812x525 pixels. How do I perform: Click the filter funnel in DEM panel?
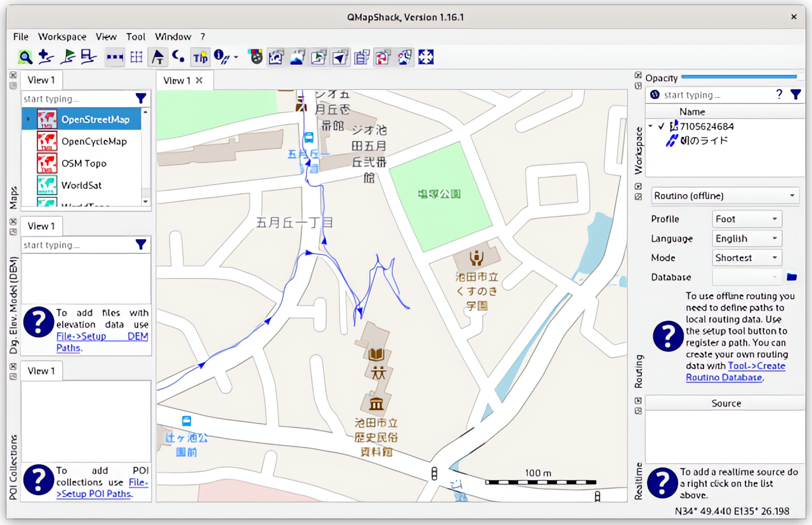[x=141, y=244]
